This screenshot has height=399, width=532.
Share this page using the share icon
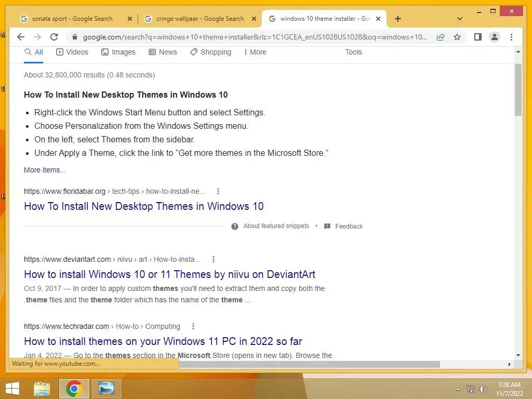pyautogui.click(x=441, y=37)
